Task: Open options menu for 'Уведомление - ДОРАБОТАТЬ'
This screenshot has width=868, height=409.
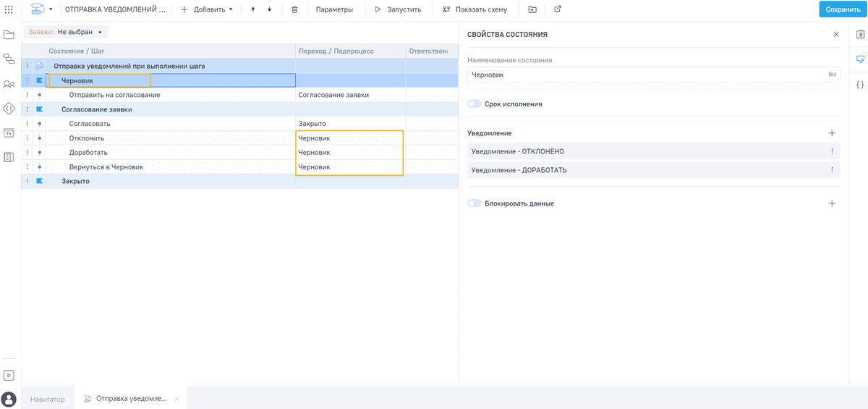Action: 832,170
